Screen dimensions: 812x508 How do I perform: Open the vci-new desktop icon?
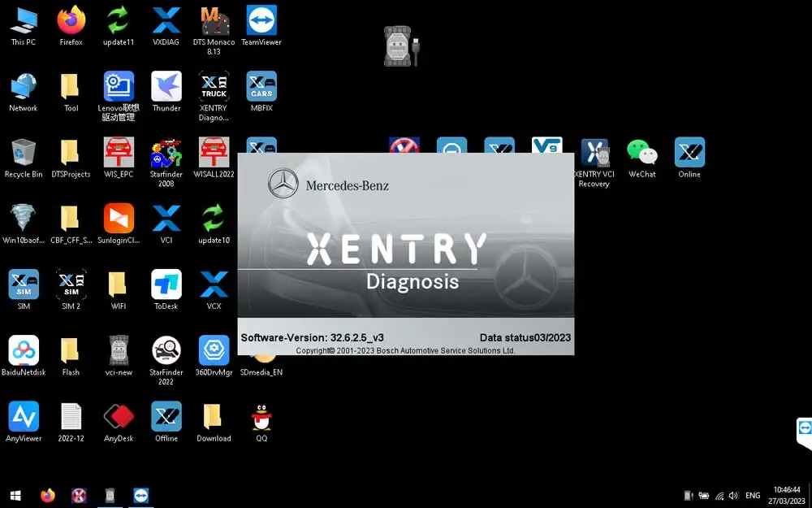coord(119,356)
